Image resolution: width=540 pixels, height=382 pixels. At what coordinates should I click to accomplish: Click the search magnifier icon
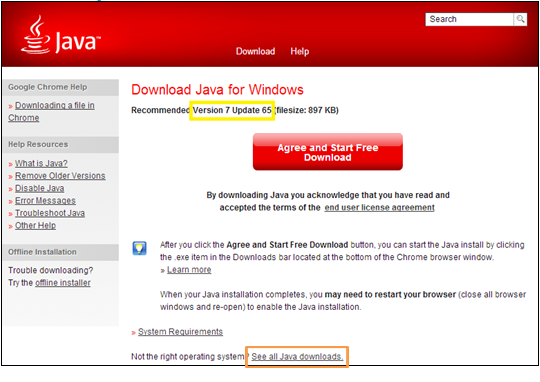520,19
